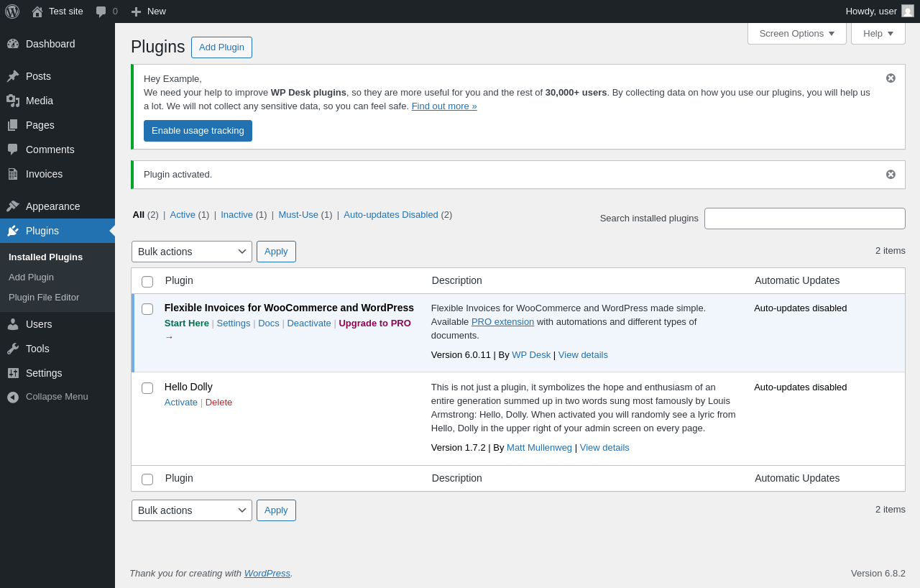The height and width of the screenshot is (588, 920).
Task: Open Appearance via the paintbrush icon
Action: (13, 206)
